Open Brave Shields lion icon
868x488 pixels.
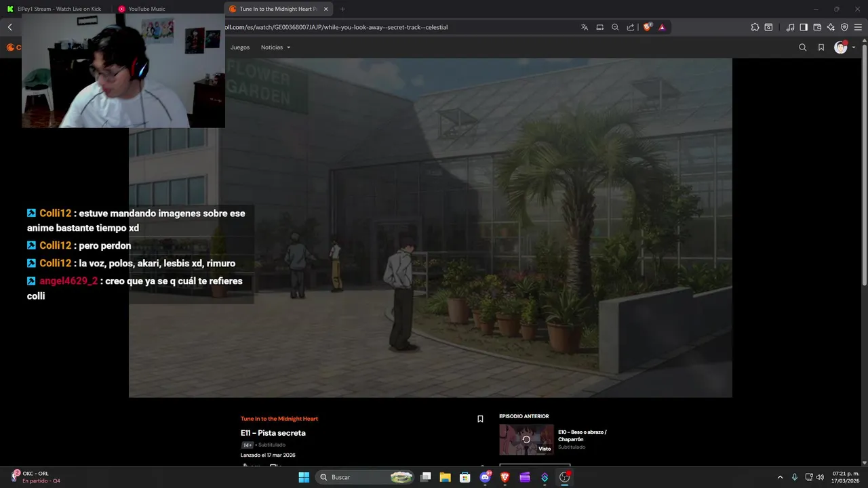tap(648, 27)
